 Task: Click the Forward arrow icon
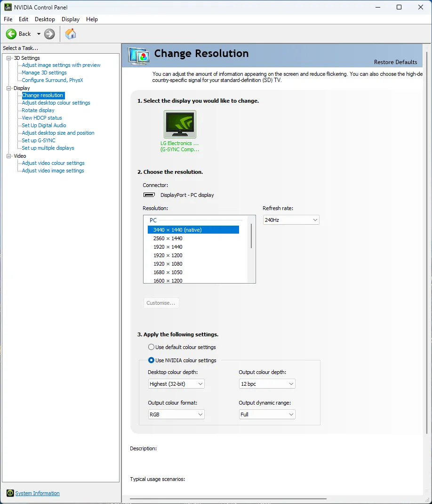click(49, 34)
